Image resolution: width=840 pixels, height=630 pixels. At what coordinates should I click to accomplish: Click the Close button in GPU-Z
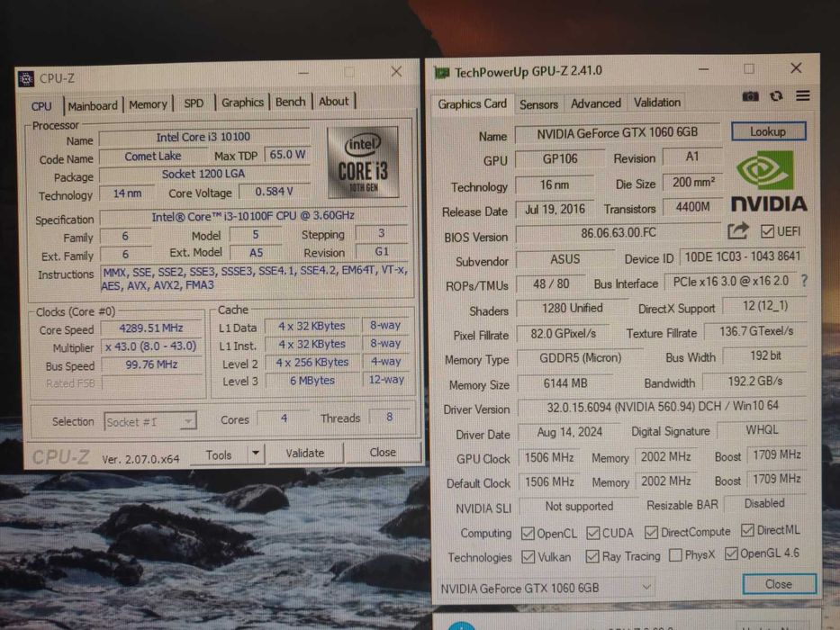pos(779,584)
